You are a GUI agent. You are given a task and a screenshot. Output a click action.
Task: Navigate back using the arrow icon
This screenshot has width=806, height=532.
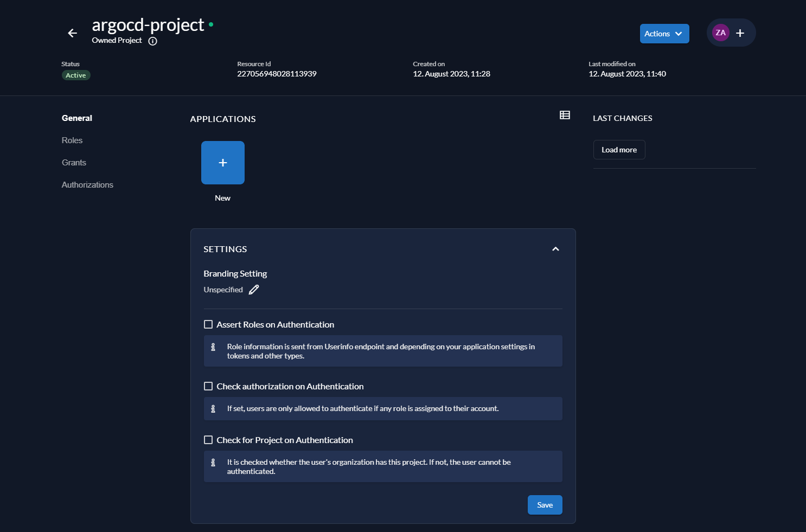click(72, 33)
